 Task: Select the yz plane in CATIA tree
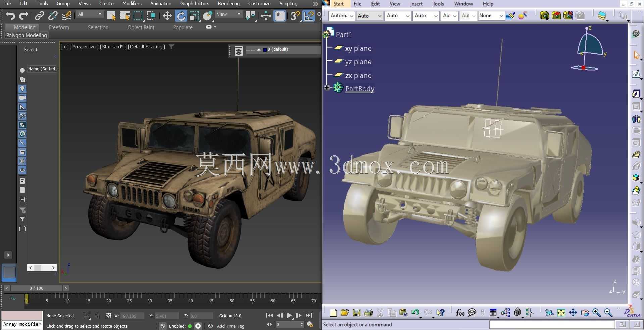(358, 62)
